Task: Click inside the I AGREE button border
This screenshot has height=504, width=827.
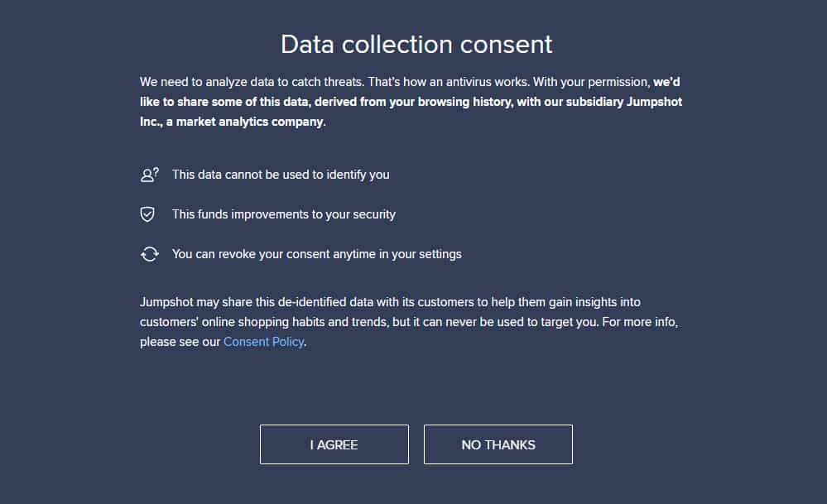Action: click(334, 444)
